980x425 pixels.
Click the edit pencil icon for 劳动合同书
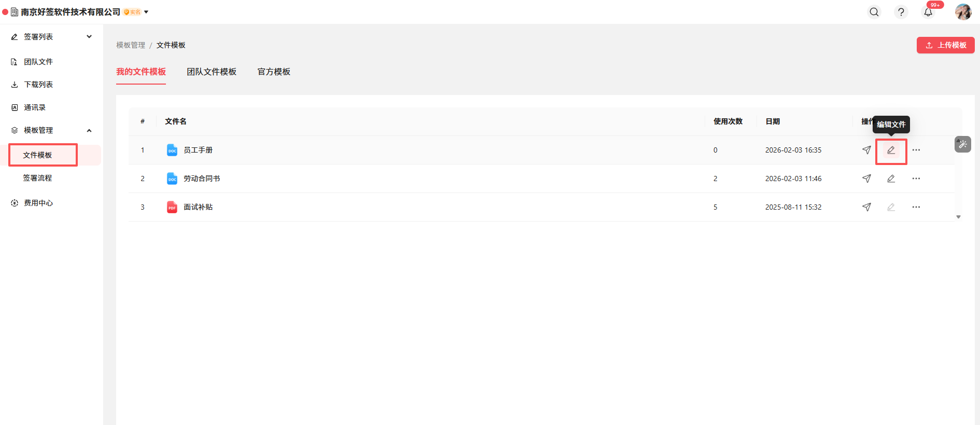891,179
